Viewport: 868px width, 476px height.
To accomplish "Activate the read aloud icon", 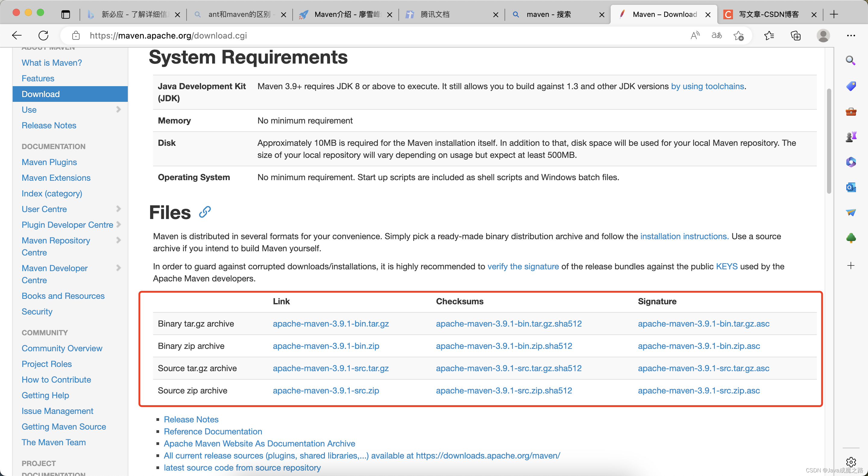I will pyautogui.click(x=695, y=35).
